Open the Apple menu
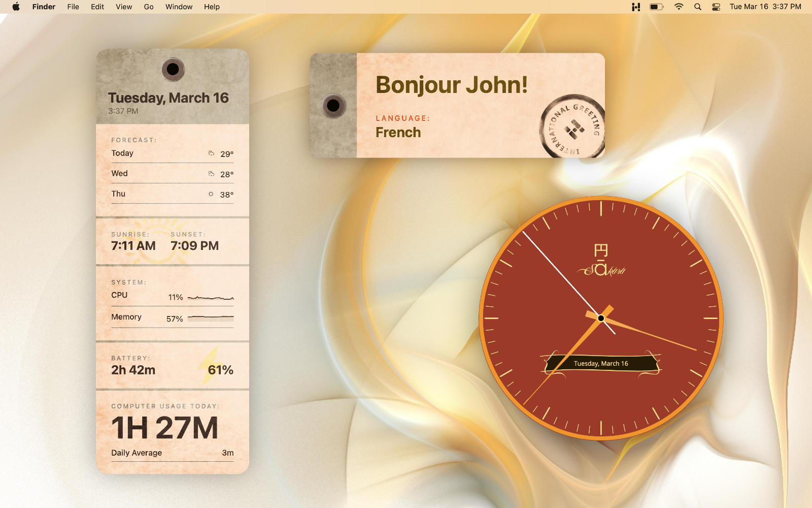The image size is (812, 508). tap(16, 7)
